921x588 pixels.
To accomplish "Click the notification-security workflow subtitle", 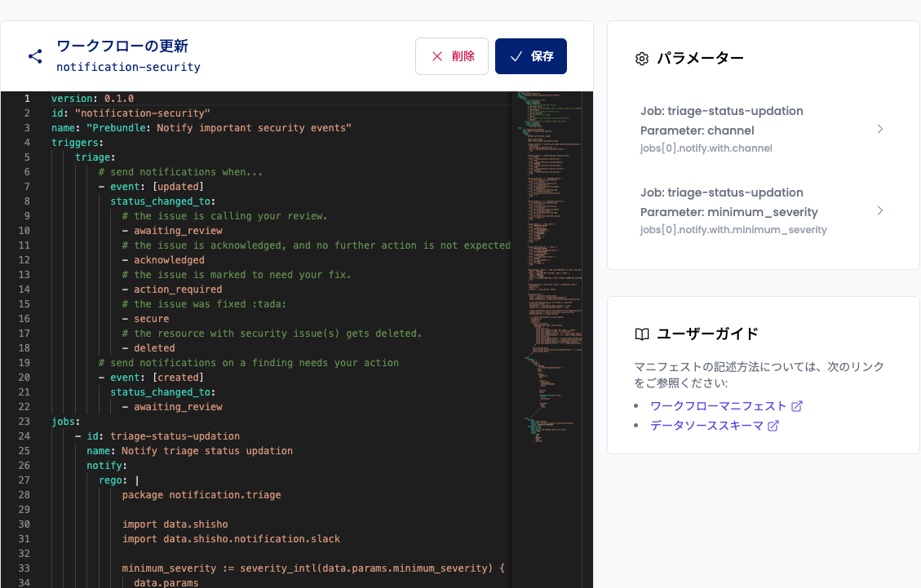I will 128,68.
